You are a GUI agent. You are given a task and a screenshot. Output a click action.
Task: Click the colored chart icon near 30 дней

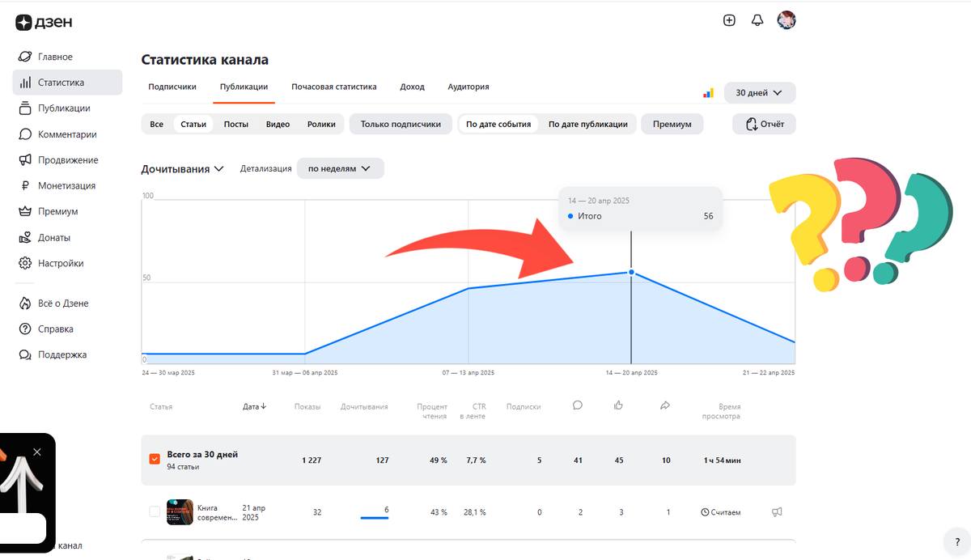click(x=708, y=93)
